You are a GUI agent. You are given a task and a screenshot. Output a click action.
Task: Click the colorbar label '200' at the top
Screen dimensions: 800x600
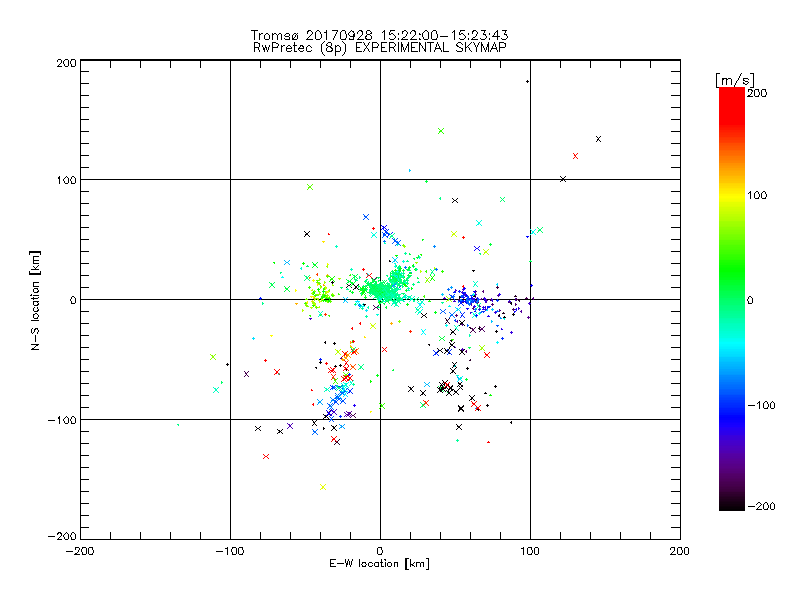tap(757, 93)
